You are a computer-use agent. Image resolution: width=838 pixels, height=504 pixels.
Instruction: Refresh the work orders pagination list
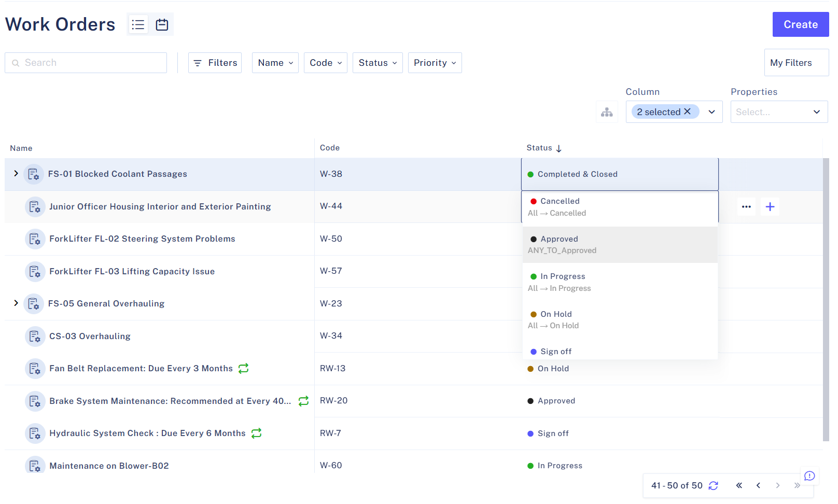coord(714,485)
